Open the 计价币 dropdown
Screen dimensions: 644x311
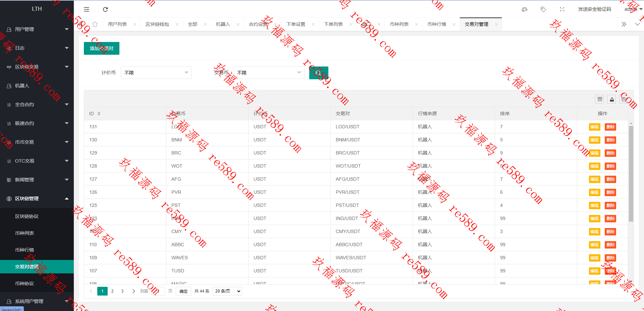156,73
